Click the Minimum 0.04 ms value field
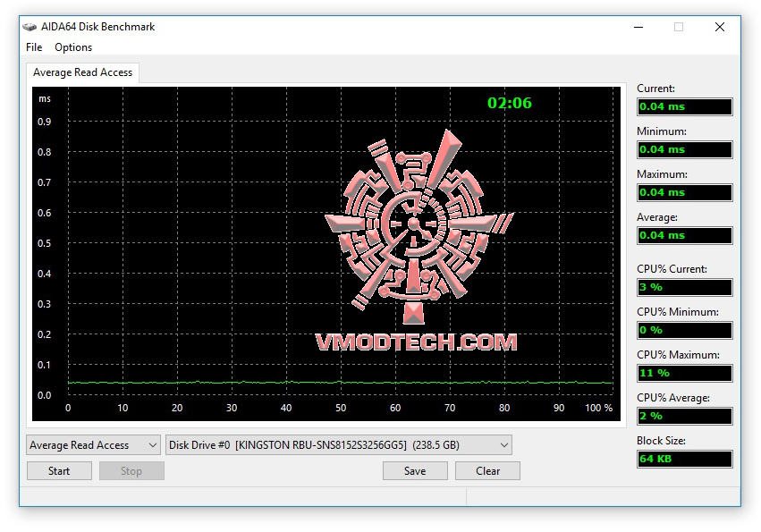 coord(685,149)
